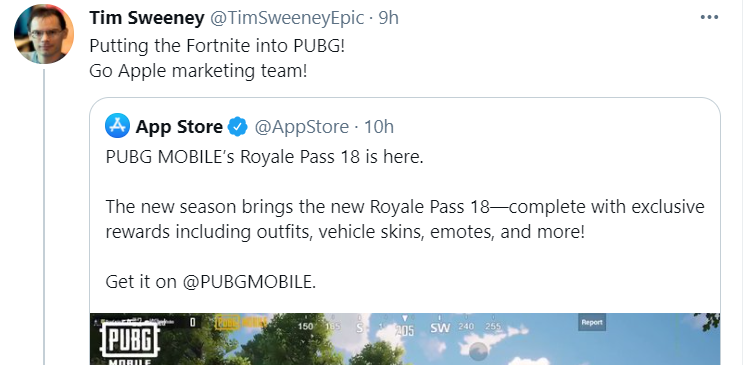Open the @TimSweeneyEpic handle
Screen dimensions: 749x365
coord(287,18)
